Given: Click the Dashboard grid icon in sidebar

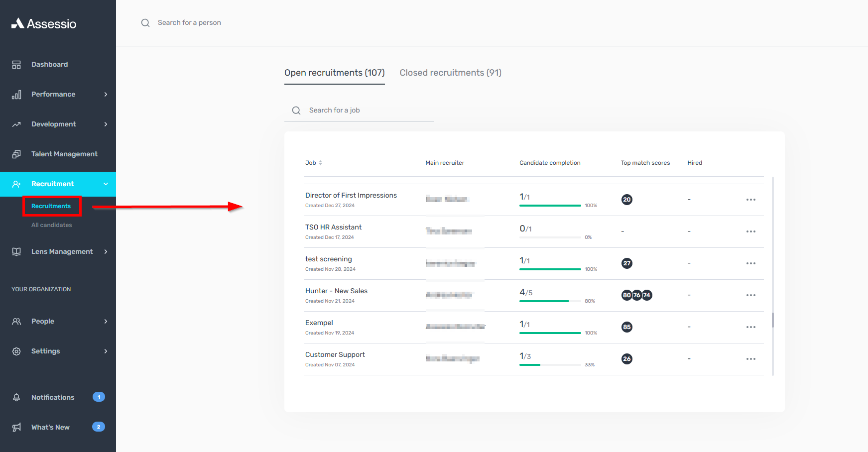Looking at the screenshot, I should [16, 65].
